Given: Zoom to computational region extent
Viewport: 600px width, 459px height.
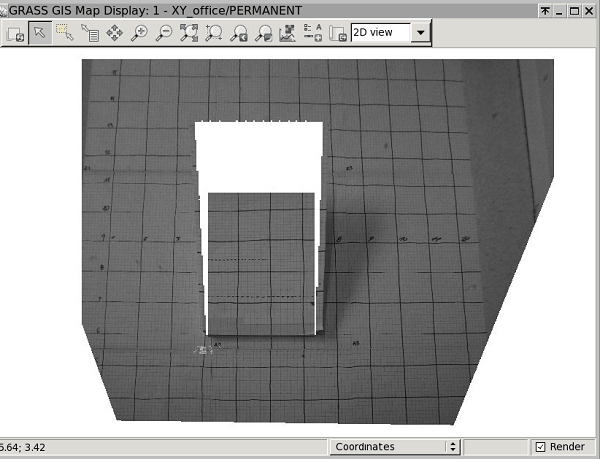Looking at the screenshot, I should (214, 33).
